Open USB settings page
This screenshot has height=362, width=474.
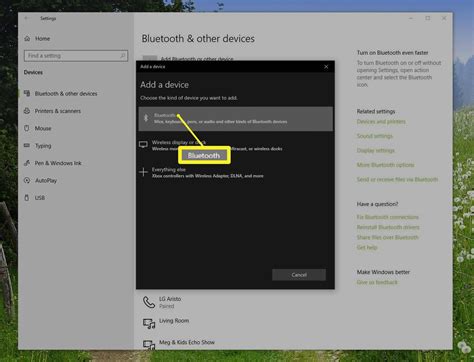click(40, 198)
